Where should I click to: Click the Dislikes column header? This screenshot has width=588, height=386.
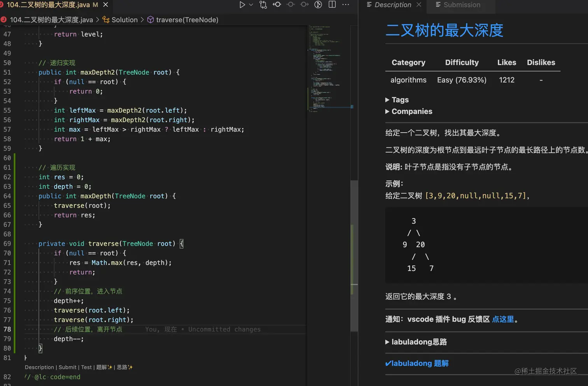[x=541, y=63]
